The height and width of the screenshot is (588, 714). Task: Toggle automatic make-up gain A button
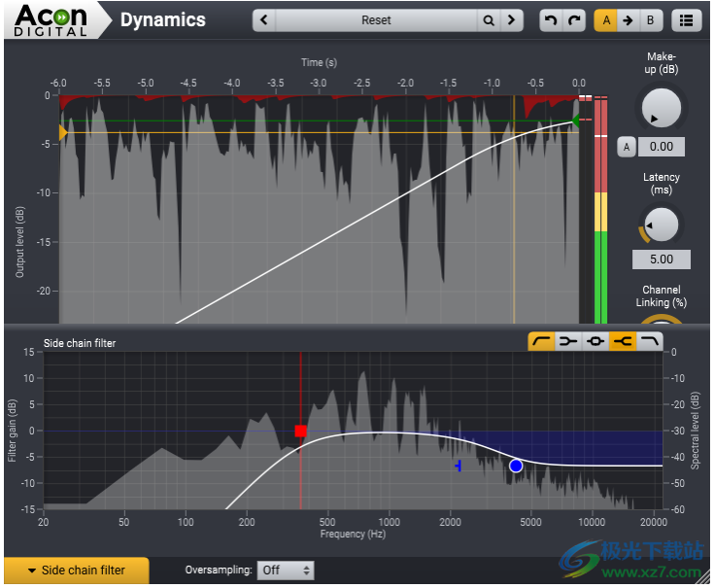(x=627, y=147)
